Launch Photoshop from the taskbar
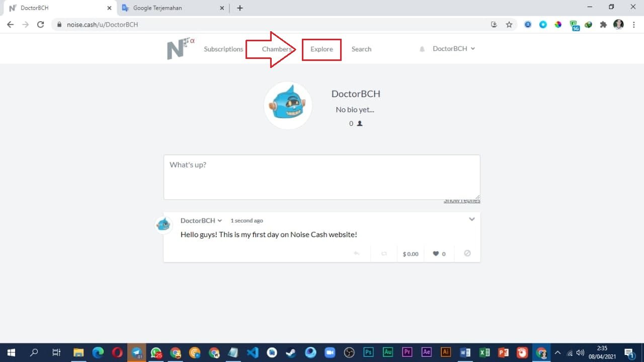This screenshot has height=362, width=644. point(369,352)
